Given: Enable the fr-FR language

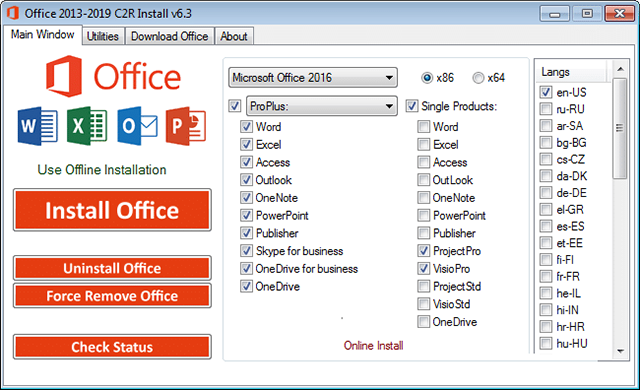Looking at the screenshot, I should 546,276.
